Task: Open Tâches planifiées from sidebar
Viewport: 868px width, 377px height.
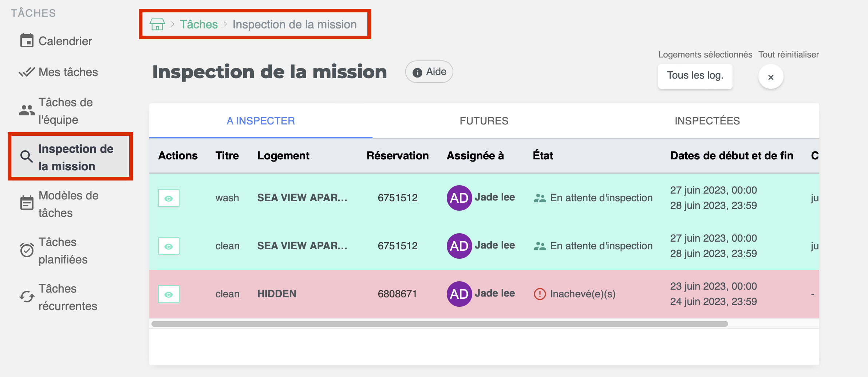Action: 63,251
